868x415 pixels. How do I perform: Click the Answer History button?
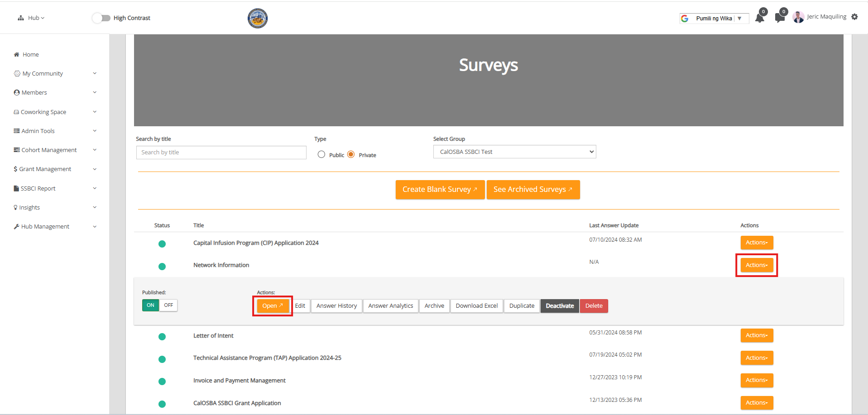point(336,306)
